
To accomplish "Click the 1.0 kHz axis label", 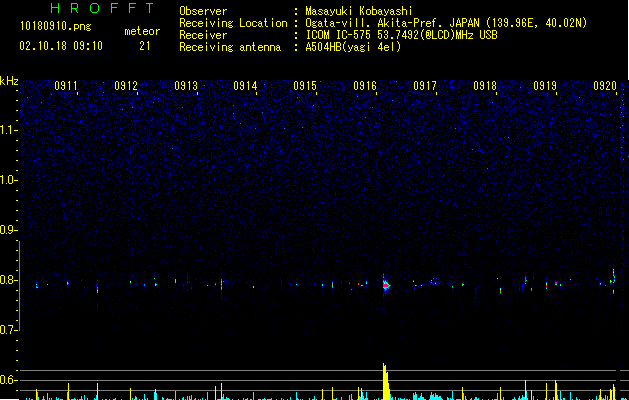I will click(8, 180).
